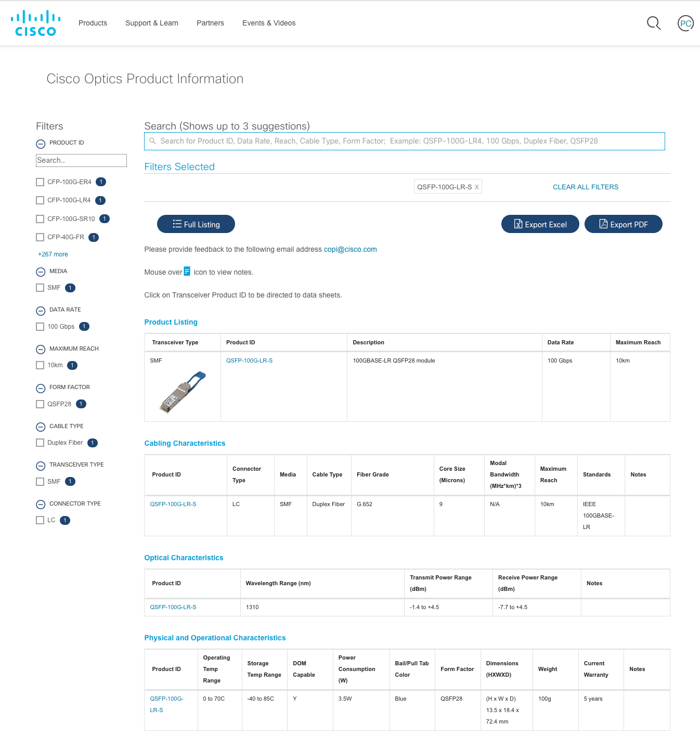Screen dimensions: 700x748
Task: Click the Full Listing button
Action: point(196,224)
